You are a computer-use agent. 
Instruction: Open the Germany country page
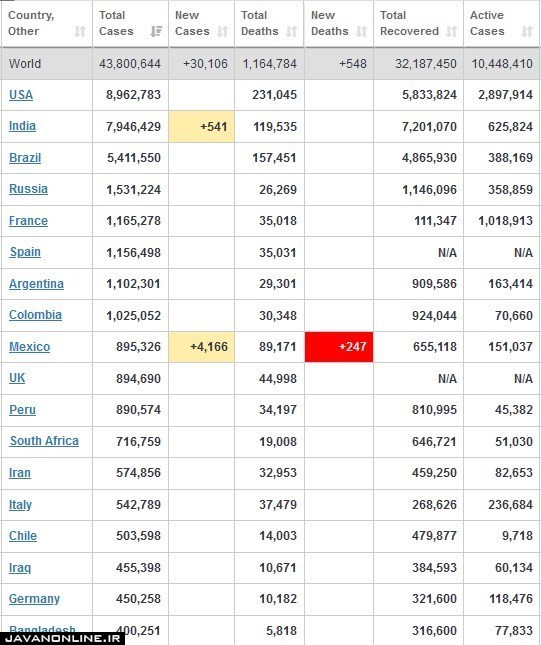[35, 599]
